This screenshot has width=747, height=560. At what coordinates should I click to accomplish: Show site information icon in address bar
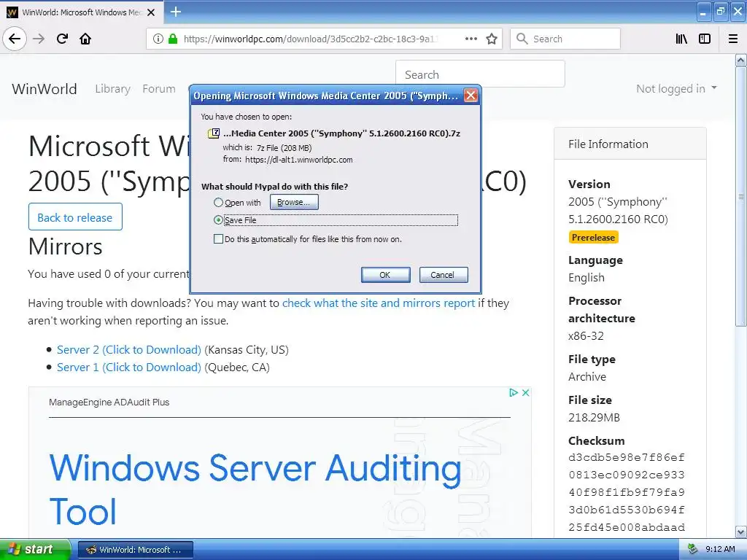point(158,39)
